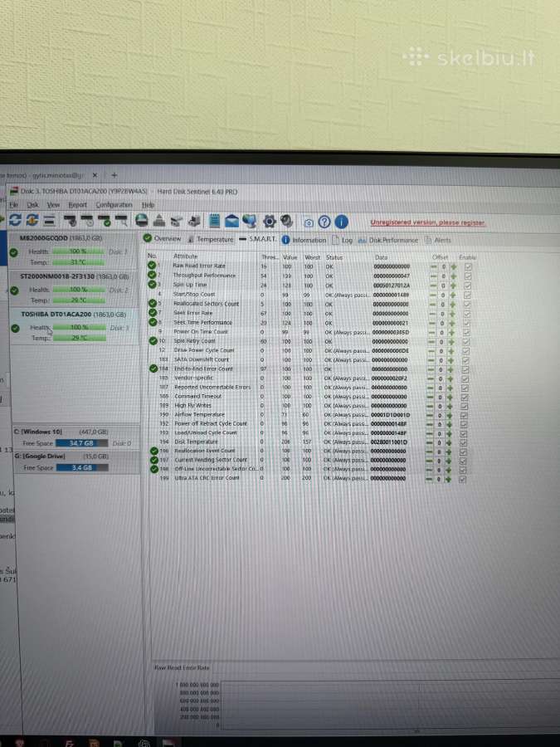Toggle Enable checkbox for Power On Time Count
This screenshot has height=747, width=560.
pyautogui.click(x=466, y=333)
